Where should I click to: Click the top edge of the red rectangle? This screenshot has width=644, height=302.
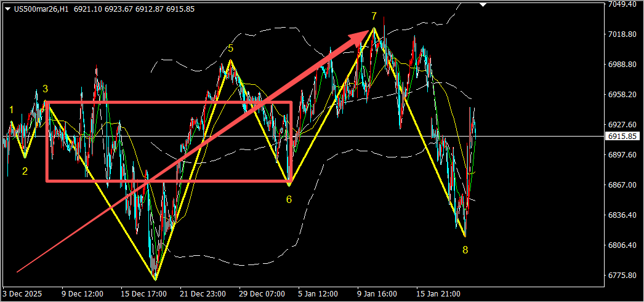169,102
